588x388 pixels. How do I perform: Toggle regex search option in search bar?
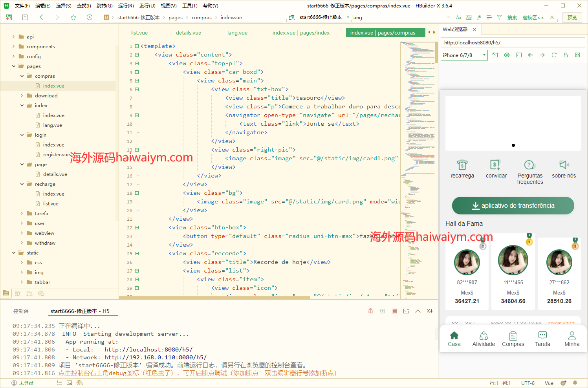pos(479,17)
